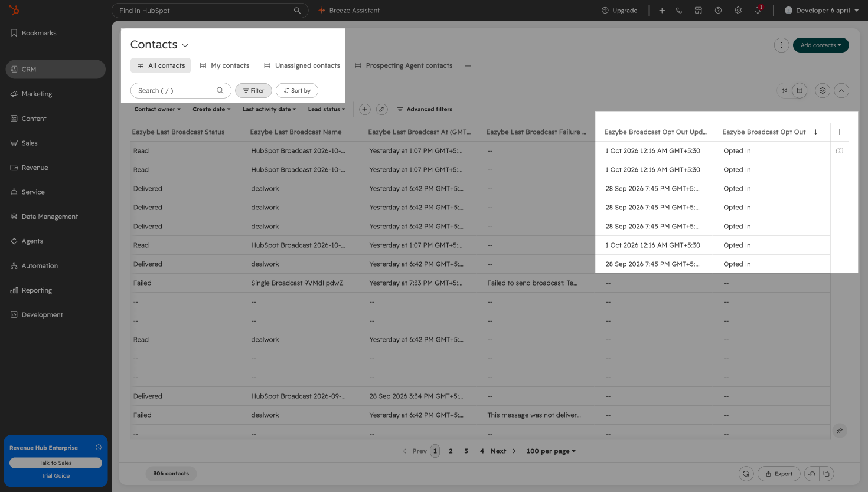Image resolution: width=868 pixels, height=492 pixels.
Task: Open the settings gear in top bar
Action: 738,11
